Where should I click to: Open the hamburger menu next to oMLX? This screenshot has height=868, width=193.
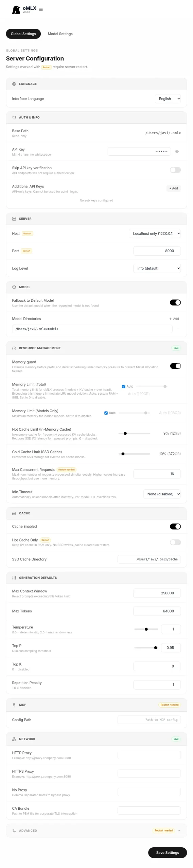coord(41,9)
